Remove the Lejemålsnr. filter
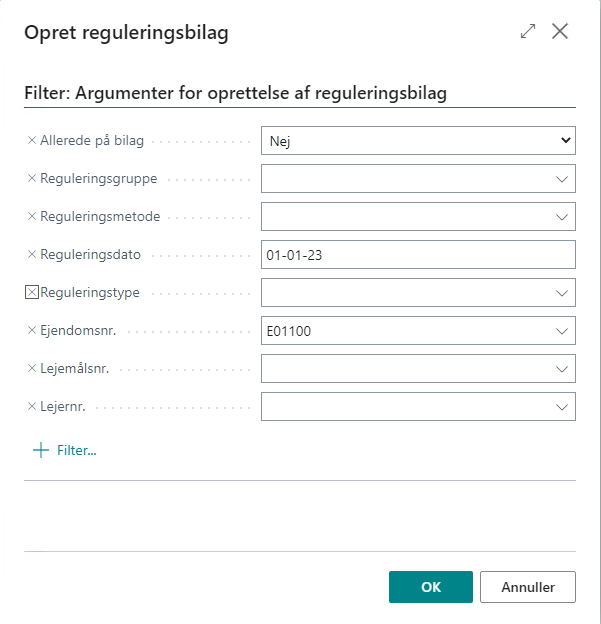The height and width of the screenshot is (624, 601). [32, 369]
